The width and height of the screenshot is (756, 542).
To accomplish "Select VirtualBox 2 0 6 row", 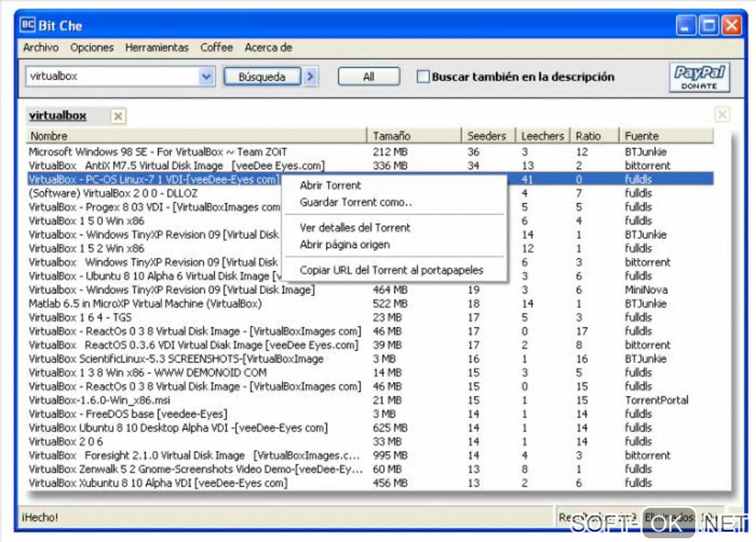I will pos(370,442).
